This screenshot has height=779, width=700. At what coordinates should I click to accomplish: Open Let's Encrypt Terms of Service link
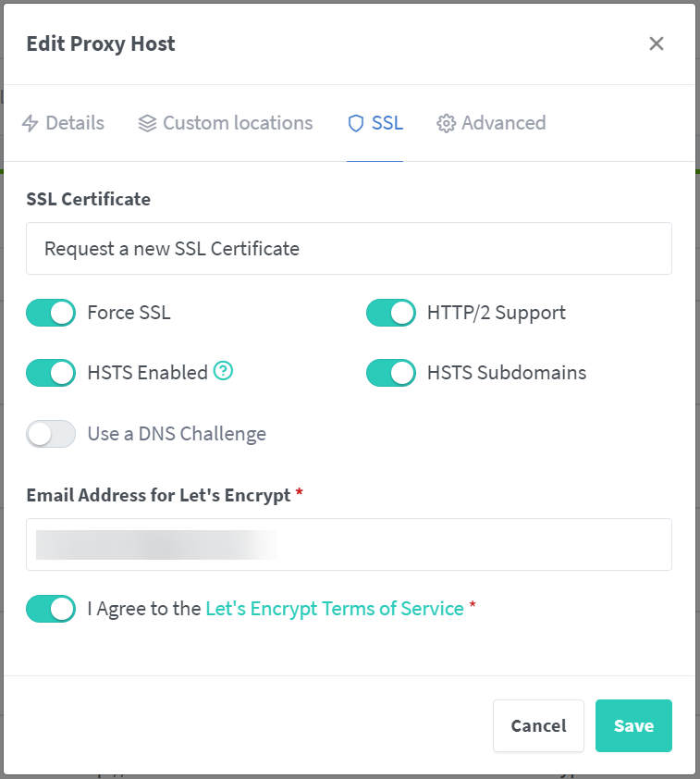[334, 609]
